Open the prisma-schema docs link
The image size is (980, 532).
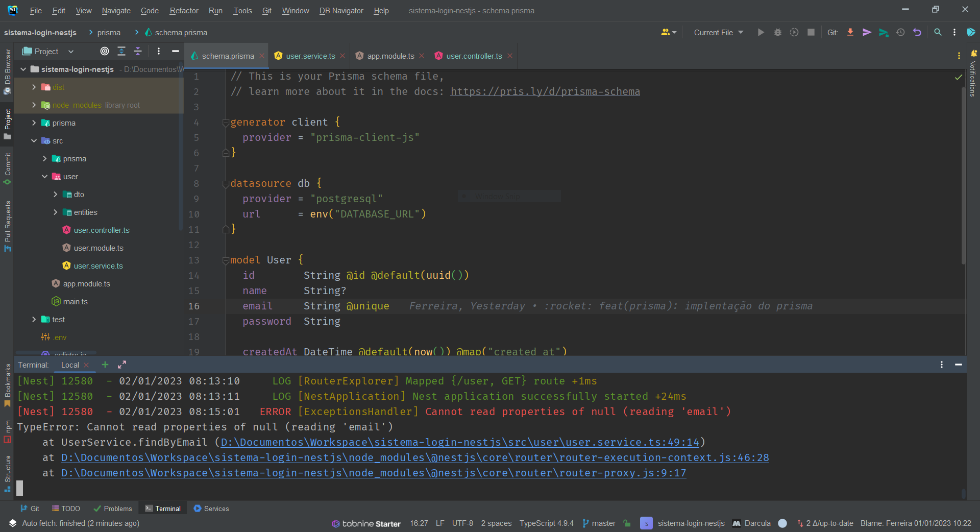[x=545, y=91]
